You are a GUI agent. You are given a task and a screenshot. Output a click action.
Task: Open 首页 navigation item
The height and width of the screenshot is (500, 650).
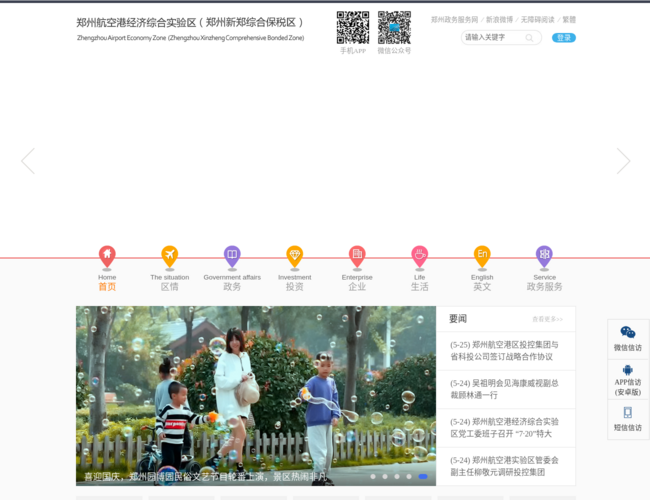107,286
